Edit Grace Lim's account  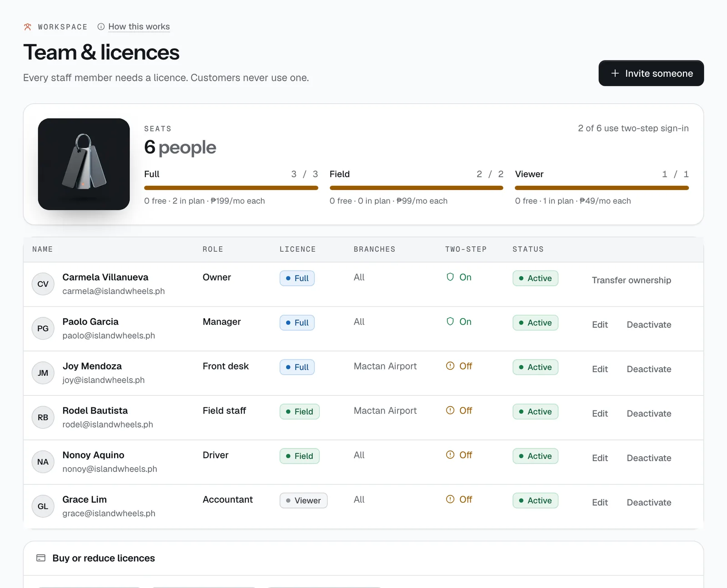click(600, 503)
